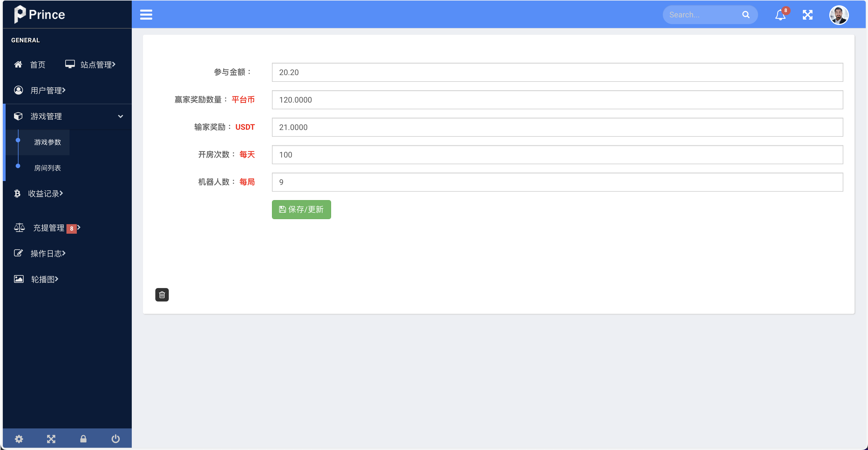Click fullscreen icon in sidebar footer
Viewport: 868px width, 450px height.
pyautogui.click(x=51, y=439)
